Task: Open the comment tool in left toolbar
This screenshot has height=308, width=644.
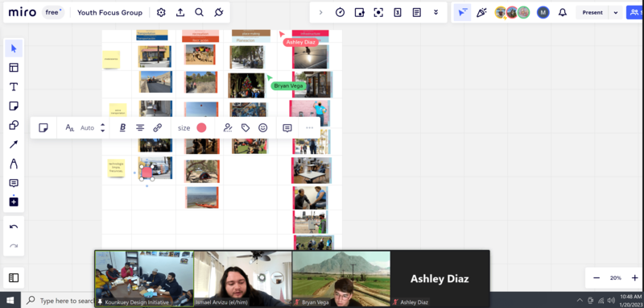Action: pyautogui.click(x=14, y=183)
